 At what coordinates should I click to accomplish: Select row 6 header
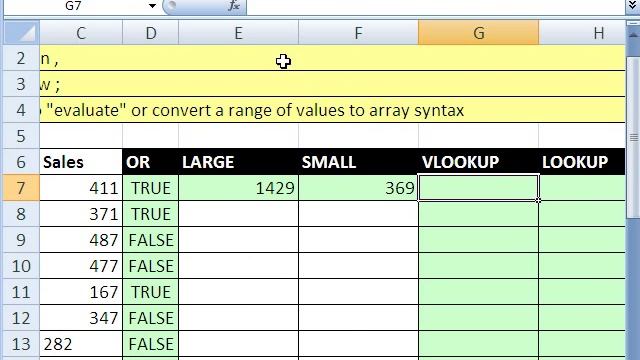click(x=21, y=162)
